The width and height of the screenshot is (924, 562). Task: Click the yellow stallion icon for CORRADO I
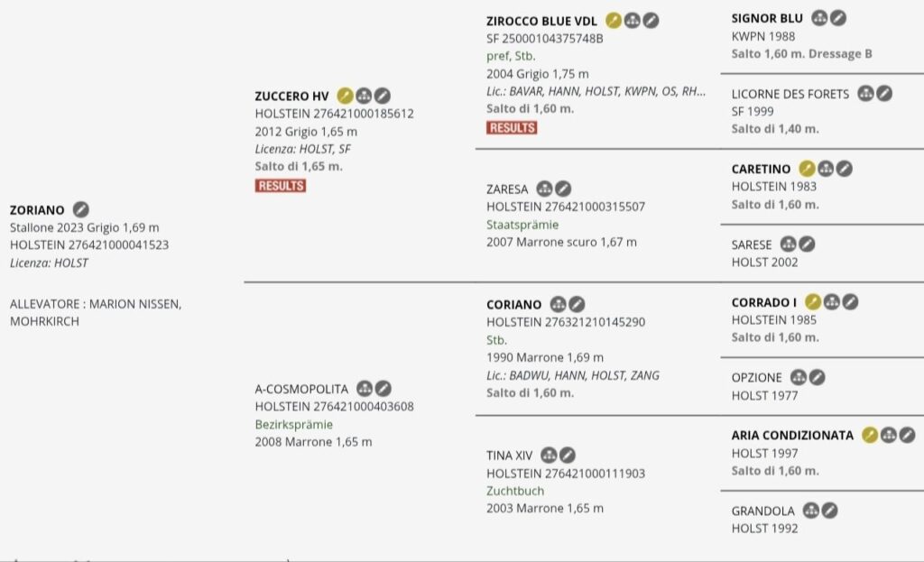click(813, 302)
